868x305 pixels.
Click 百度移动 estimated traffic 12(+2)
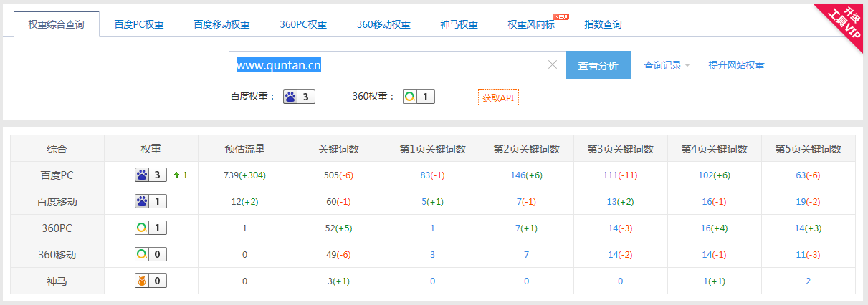(x=244, y=202)
